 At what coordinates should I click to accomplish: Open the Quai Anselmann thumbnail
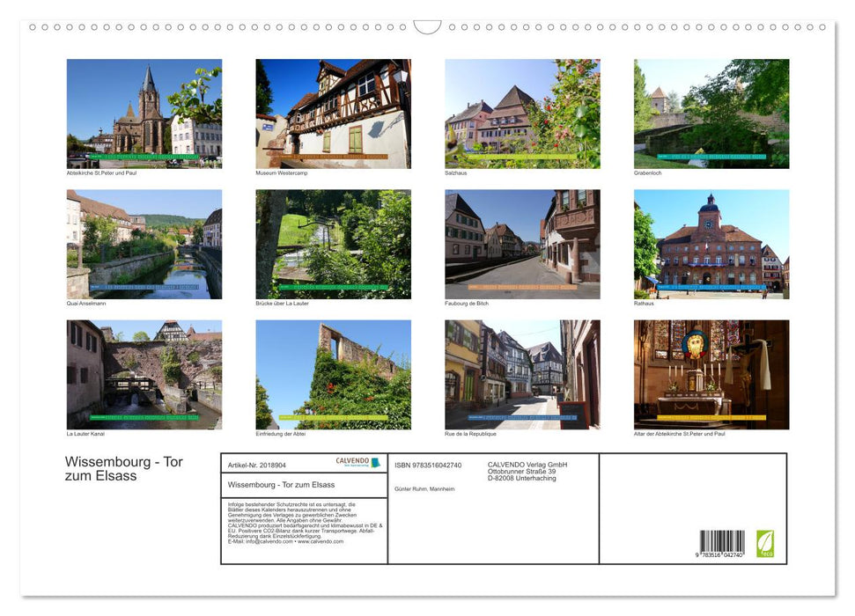144,245
